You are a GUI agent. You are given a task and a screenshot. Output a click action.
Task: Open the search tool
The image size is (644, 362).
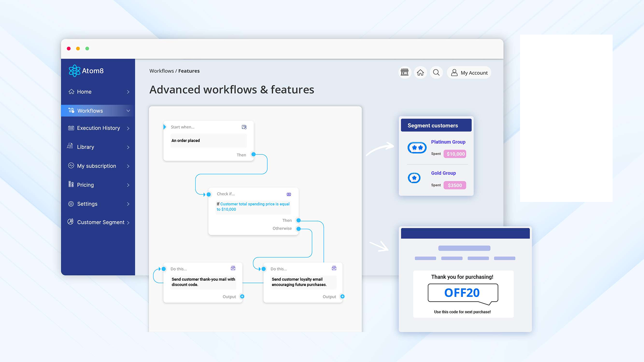(x=436, y=72)
